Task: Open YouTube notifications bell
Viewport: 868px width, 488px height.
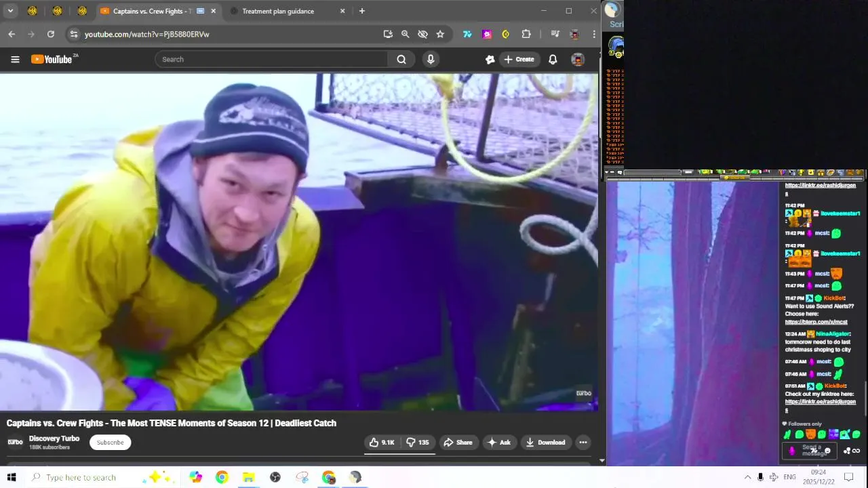Action: click(x=553, y=60)
